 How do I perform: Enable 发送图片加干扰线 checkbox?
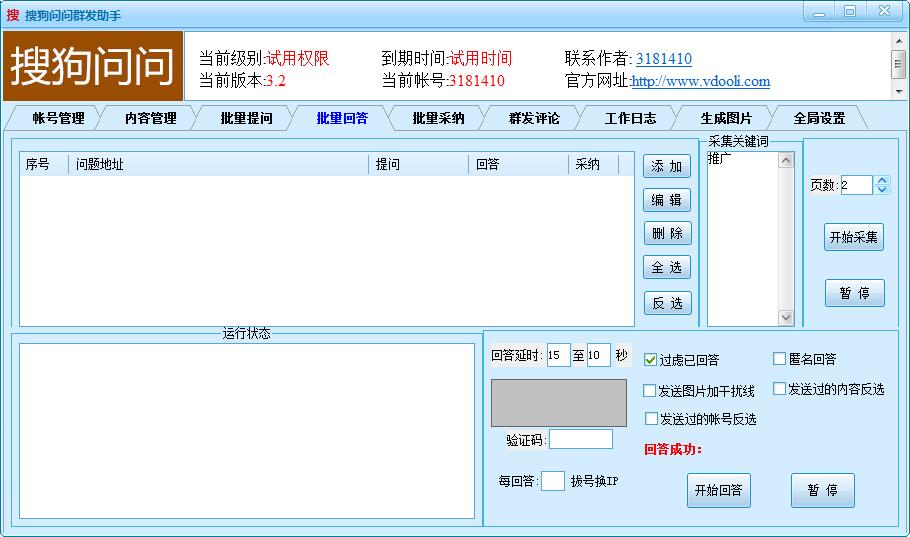pos(651,391)
